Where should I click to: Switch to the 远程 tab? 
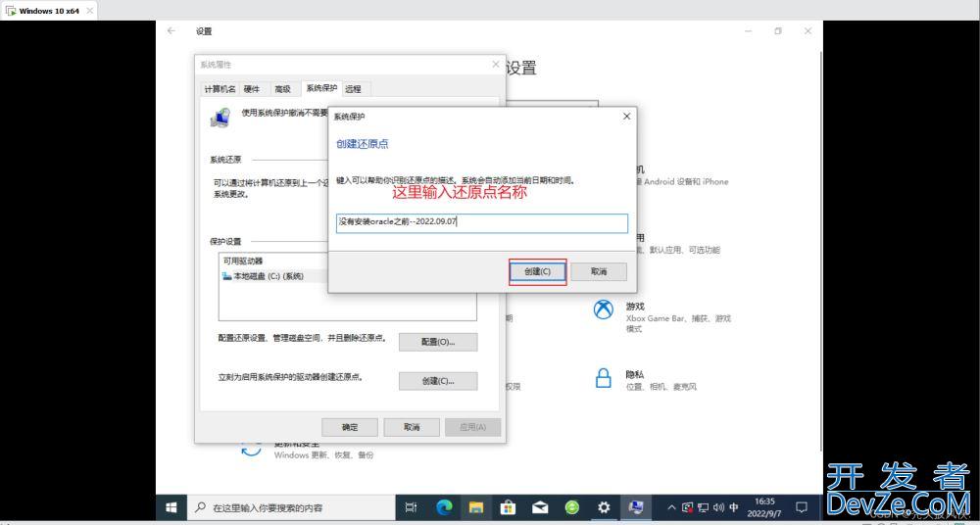tap(353, 89)
